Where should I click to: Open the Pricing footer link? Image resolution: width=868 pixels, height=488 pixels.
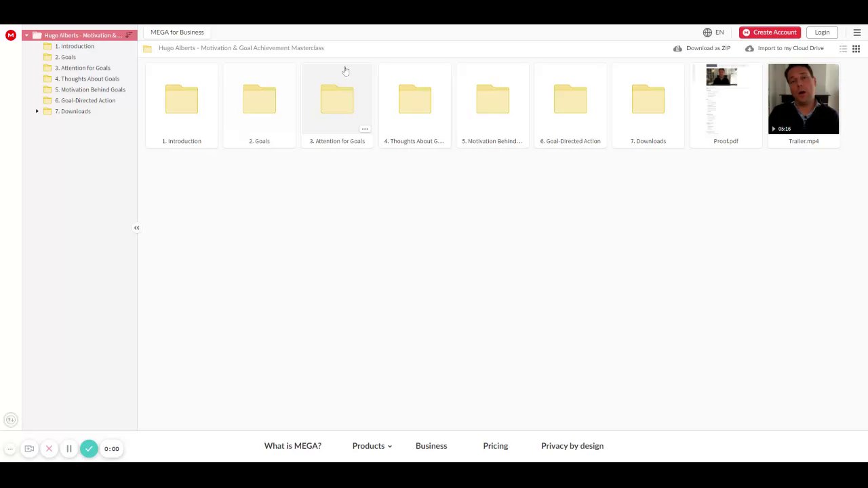[x=496, y=446]
